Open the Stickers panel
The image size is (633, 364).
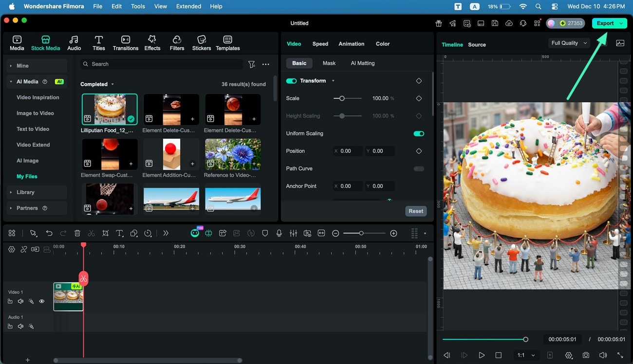[x=201, y=42]
